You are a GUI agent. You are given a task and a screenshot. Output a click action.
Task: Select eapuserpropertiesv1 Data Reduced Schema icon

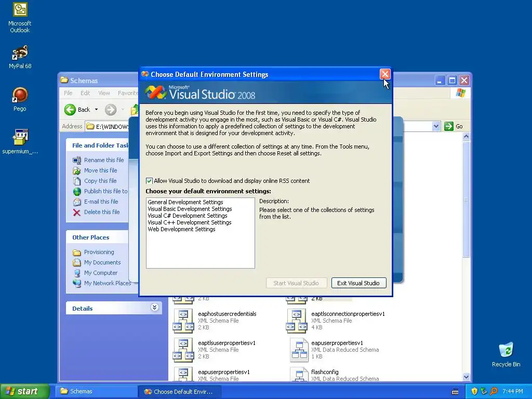(x=299, y=350)
